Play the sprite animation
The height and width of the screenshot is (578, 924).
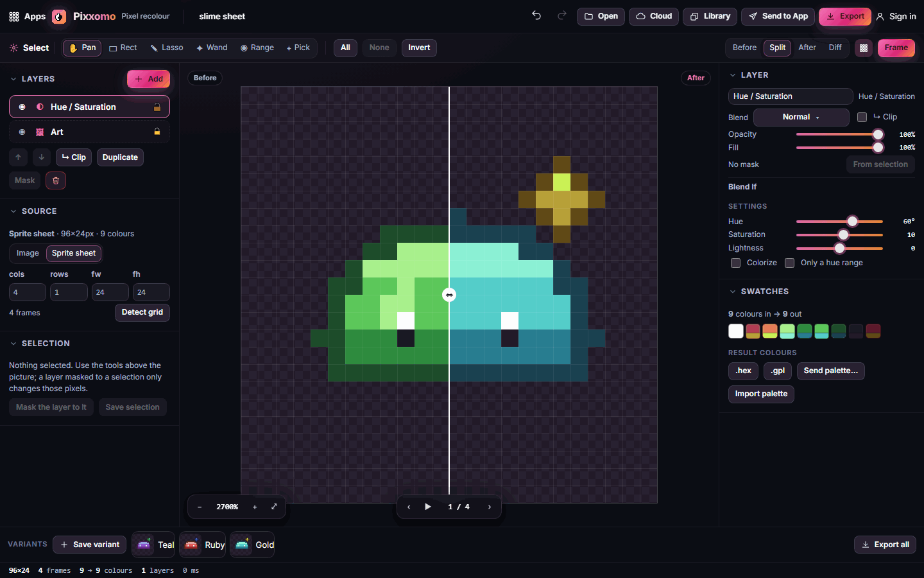tap(428, 507)
